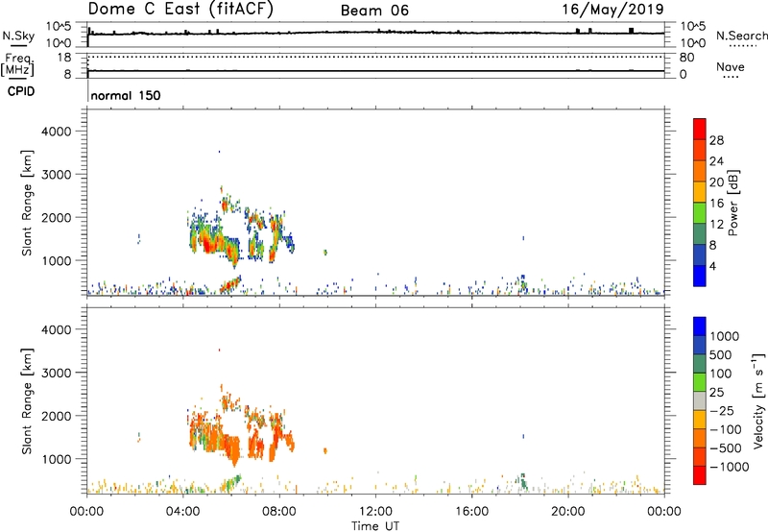
Task: Click the "Power [dB]" color bar title
Action: (x=732, y=203)
